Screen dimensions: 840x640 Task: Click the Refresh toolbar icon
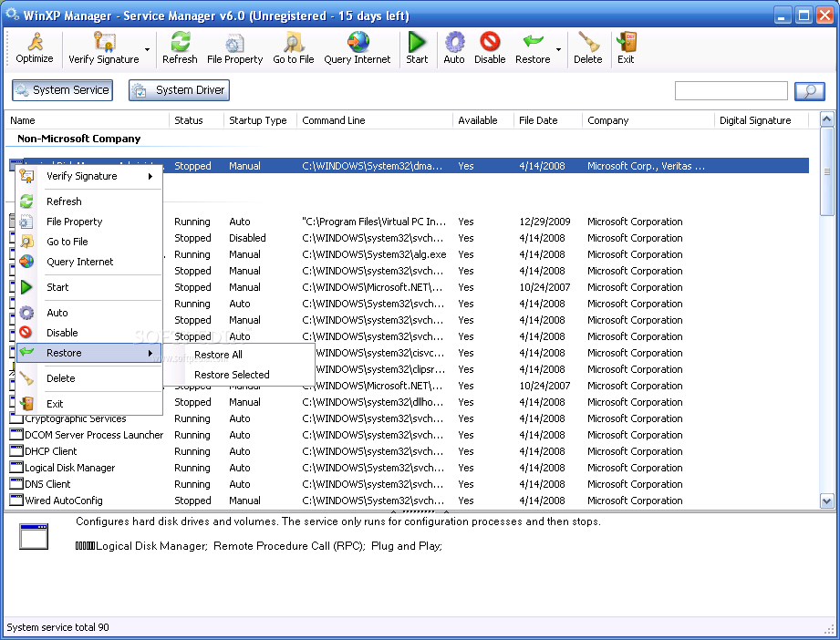[180, 41]
